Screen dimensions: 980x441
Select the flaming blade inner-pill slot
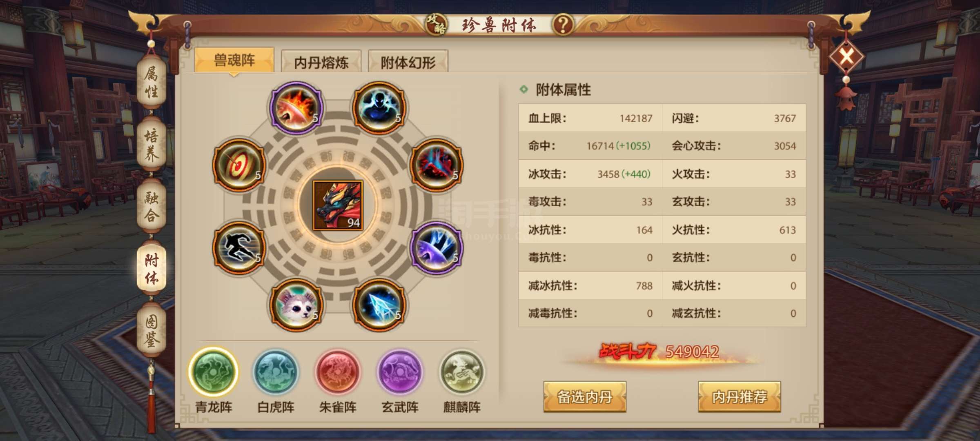[x=296, y=108]
